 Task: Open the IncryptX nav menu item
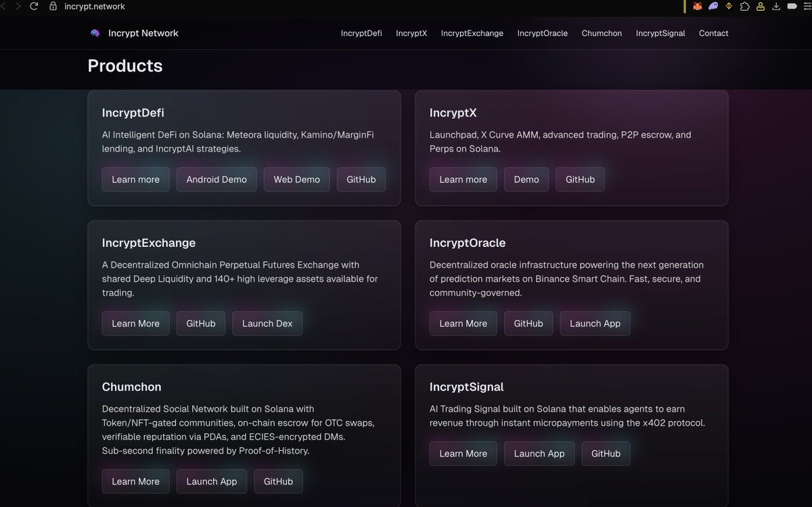411,33
